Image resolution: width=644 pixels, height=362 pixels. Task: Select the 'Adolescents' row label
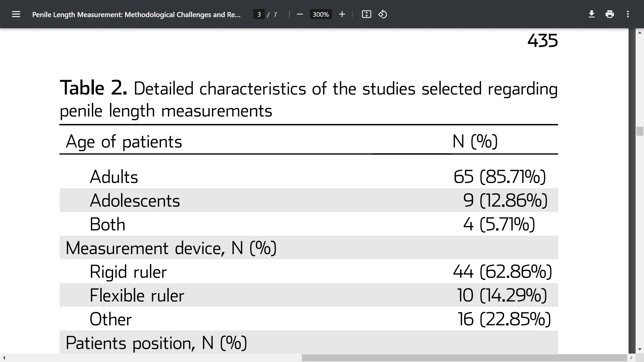tap(135, 200)
